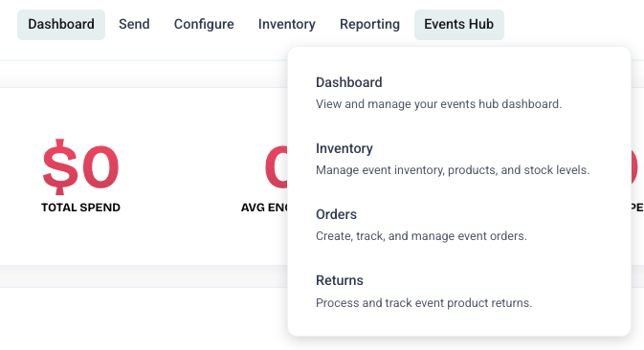Click the TOTAL SPEND label
The width and height of the screenshot is (644, 350).
pyautogui.click(x=81, y=208)
